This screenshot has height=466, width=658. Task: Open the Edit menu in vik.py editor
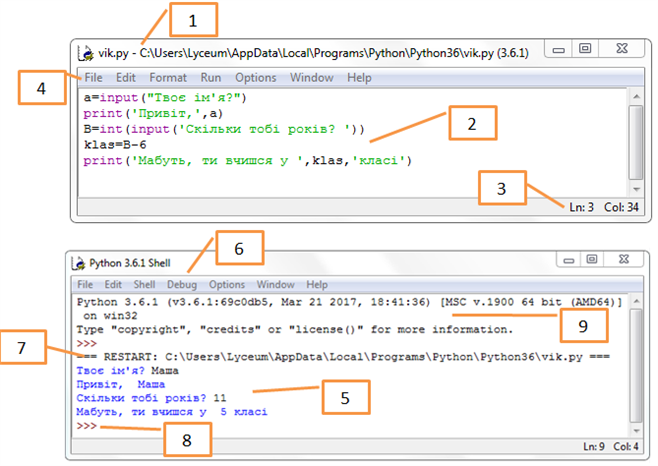pos(125,77)
